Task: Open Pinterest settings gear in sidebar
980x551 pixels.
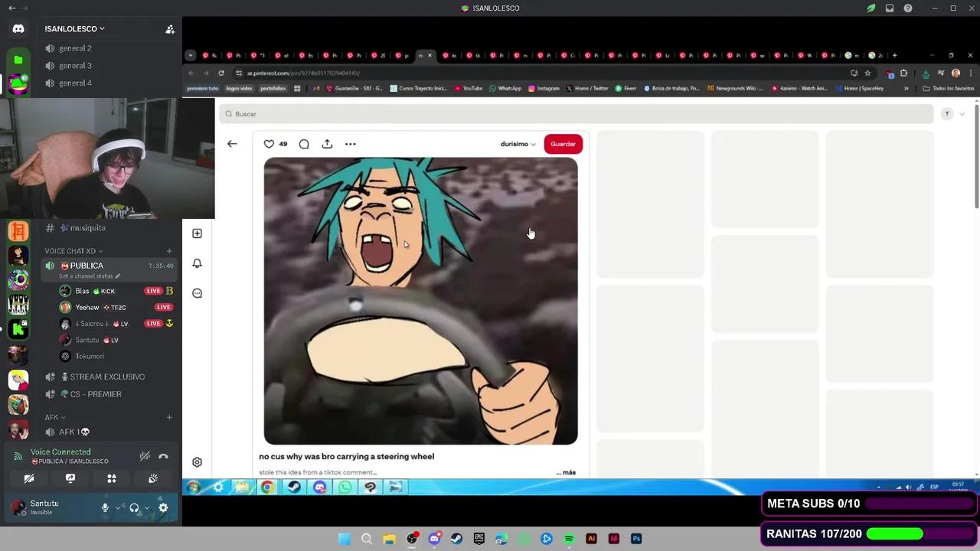Action: pos(197,462)
